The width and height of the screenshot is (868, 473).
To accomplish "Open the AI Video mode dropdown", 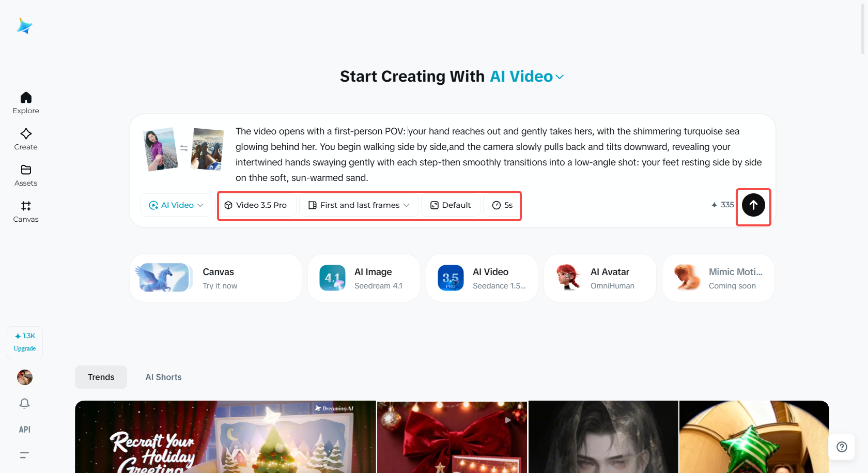I will pos(176,205).
